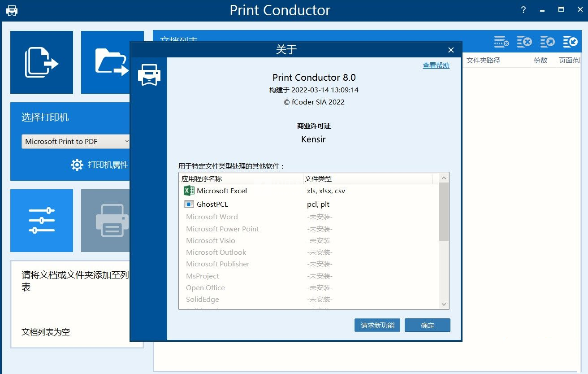Click scroll down arrow of software list
The height and width of the screenshot is (374, 588).
click(444, 304)
